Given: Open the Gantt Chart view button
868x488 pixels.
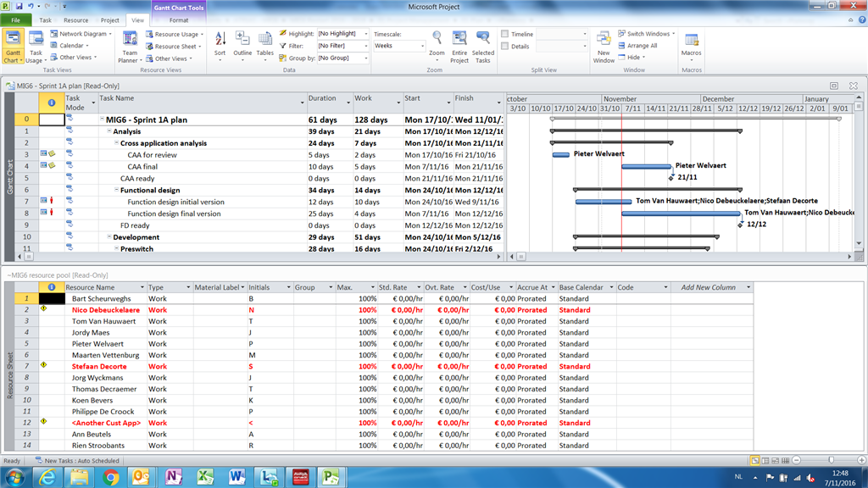Looking at the screenshot, I should [x=13, y=47].
